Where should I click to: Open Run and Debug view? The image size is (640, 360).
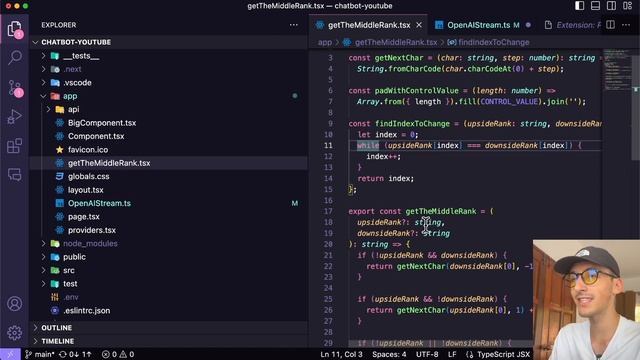coord(15,117)
